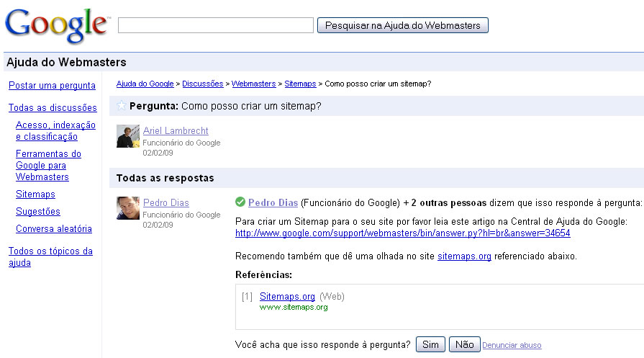Open the Sitemaps.org reference link
This screenshot has width=644, height=358.
(287, 296)
